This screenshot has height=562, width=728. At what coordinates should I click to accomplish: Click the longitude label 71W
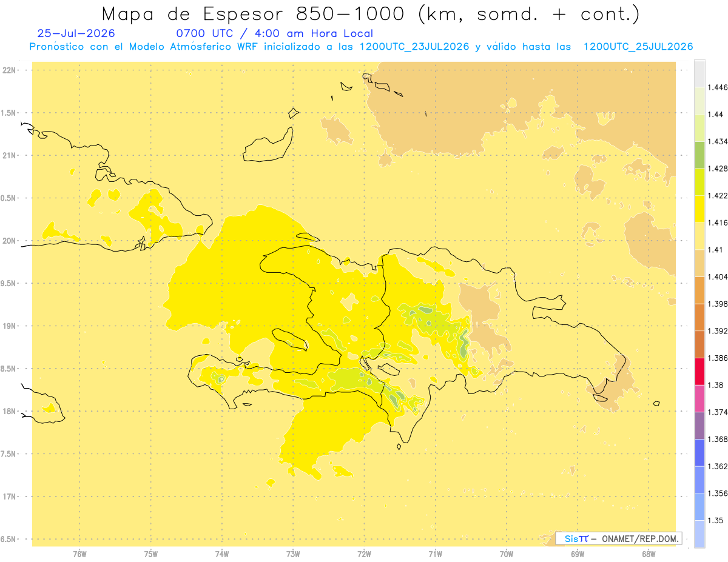pos(435,554)
